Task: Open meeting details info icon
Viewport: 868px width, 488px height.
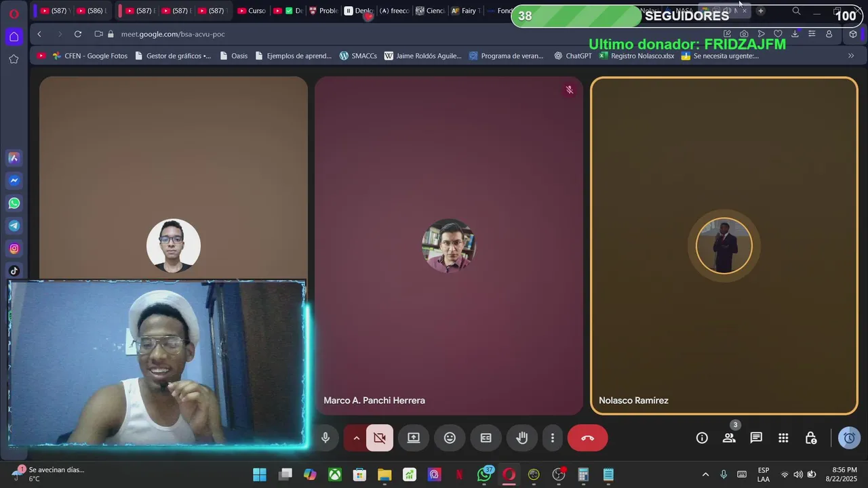Action: [x=702, y=438]
